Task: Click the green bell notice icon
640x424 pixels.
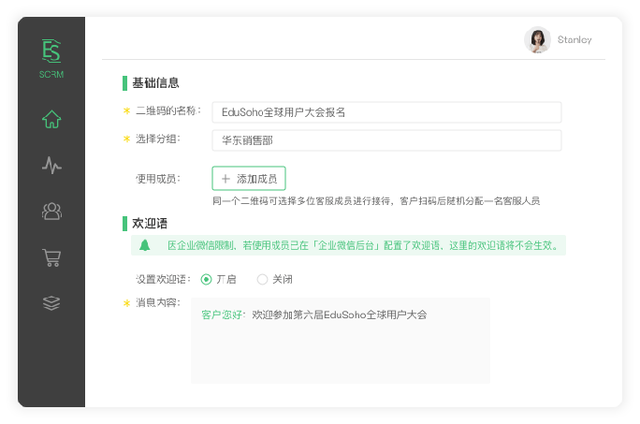Action: [x=145, y=245]
